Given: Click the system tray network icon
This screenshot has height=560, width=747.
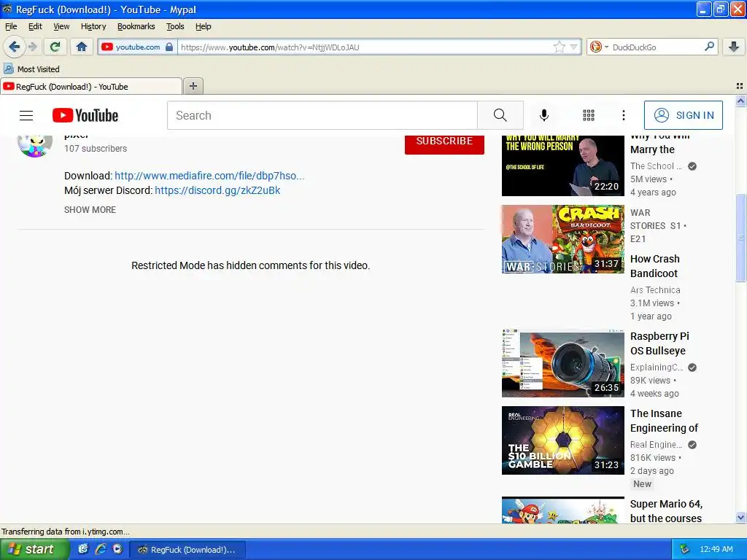Looking at the screenshot, I should (684, 549).
